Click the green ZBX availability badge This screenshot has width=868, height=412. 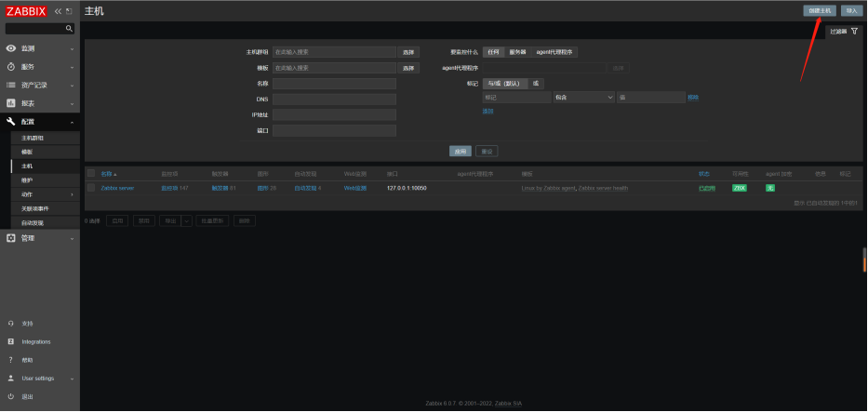(x=739, y=188)
